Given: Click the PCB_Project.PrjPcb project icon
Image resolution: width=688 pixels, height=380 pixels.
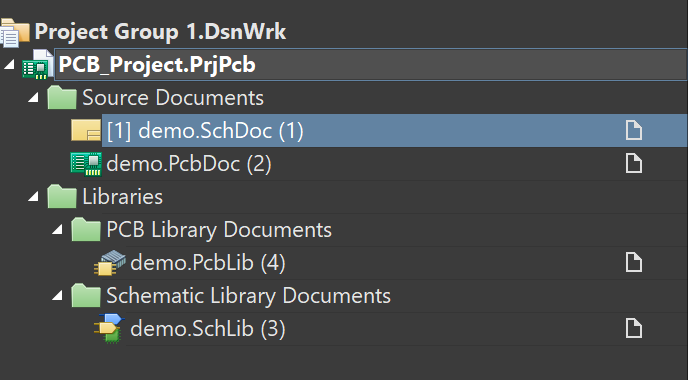Looking at the screenshot, I should click(x=38, y=65).
